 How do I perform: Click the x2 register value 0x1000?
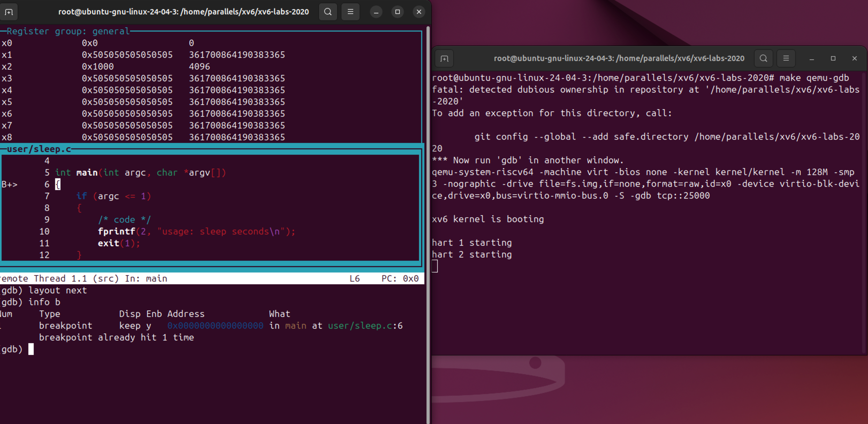coord(98,66)
